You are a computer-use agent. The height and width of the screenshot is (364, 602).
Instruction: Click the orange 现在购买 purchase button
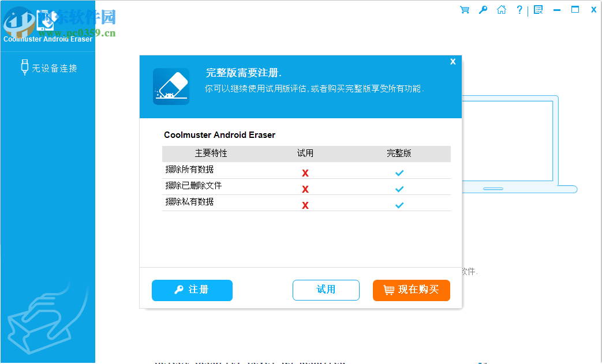point(411,290)
